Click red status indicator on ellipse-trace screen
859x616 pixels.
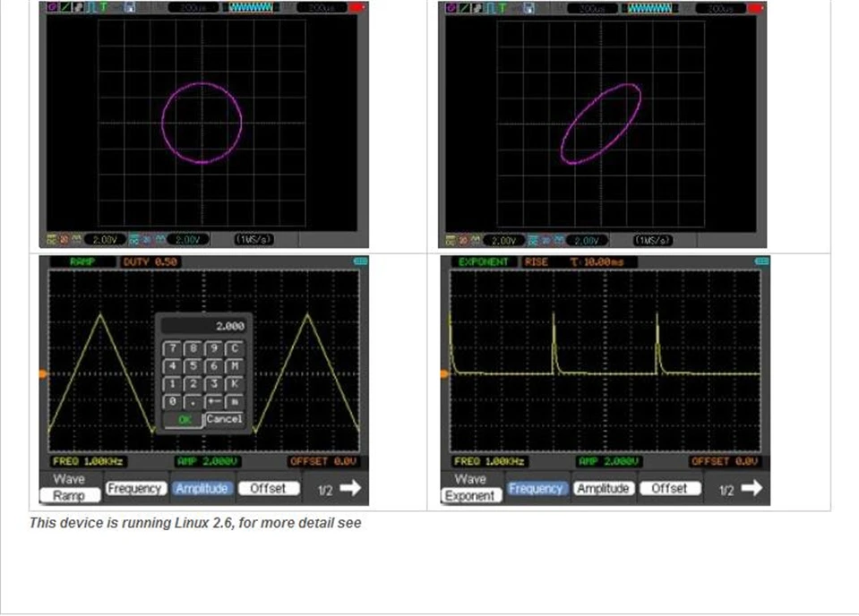coord(755,8)
